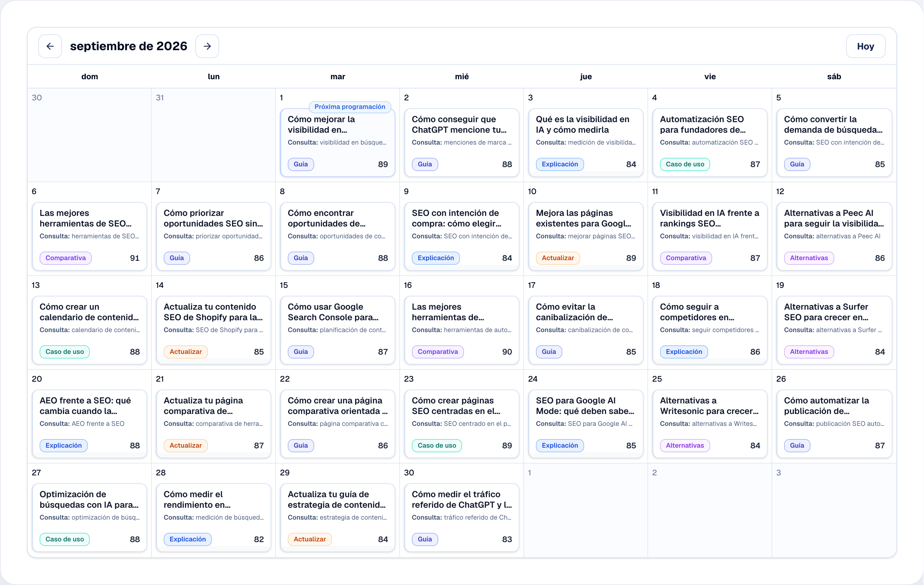Click 'Consulta: alternativas a Peec AI' text
This screenshot has width=924, height=585.
pyautogui.click(x=832, y=236)
